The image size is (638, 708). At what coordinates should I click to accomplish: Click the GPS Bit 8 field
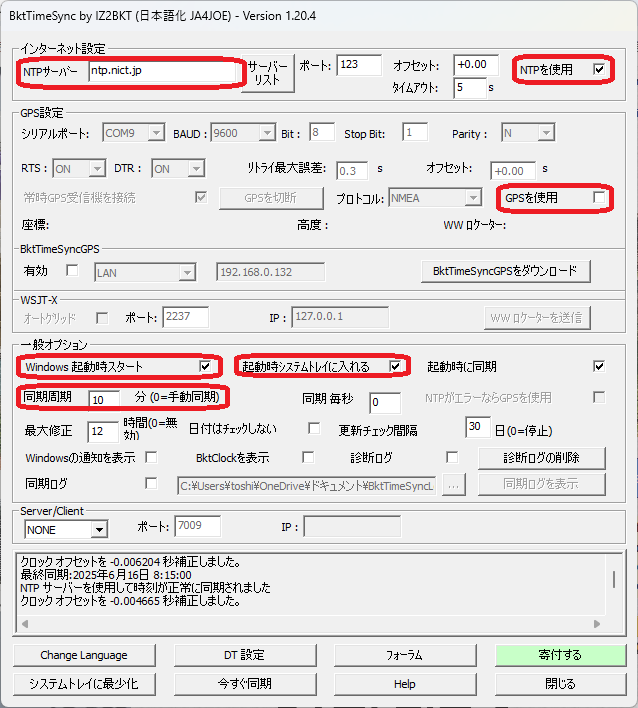(322, 132)
